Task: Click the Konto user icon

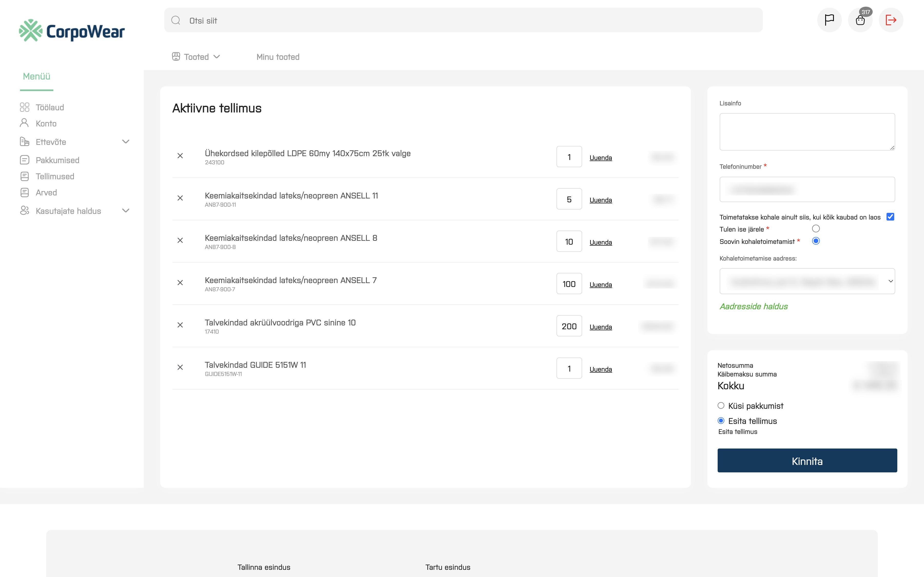Action: [x=24, y=123]
